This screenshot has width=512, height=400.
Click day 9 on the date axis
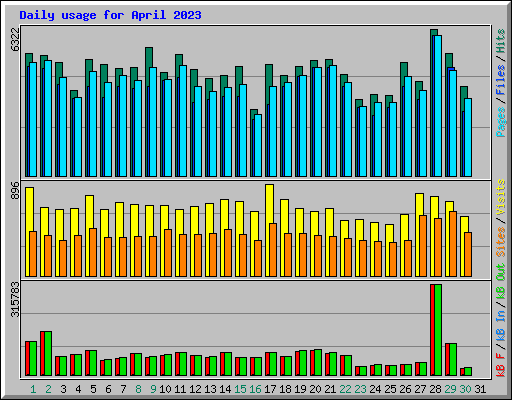pyautogui.click(x=153, y=389)
